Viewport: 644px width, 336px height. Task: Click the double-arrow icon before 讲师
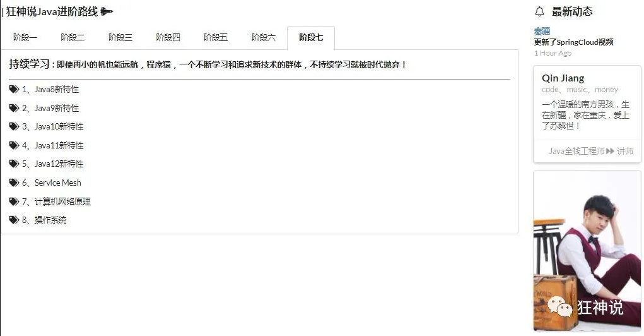point(611,152)
